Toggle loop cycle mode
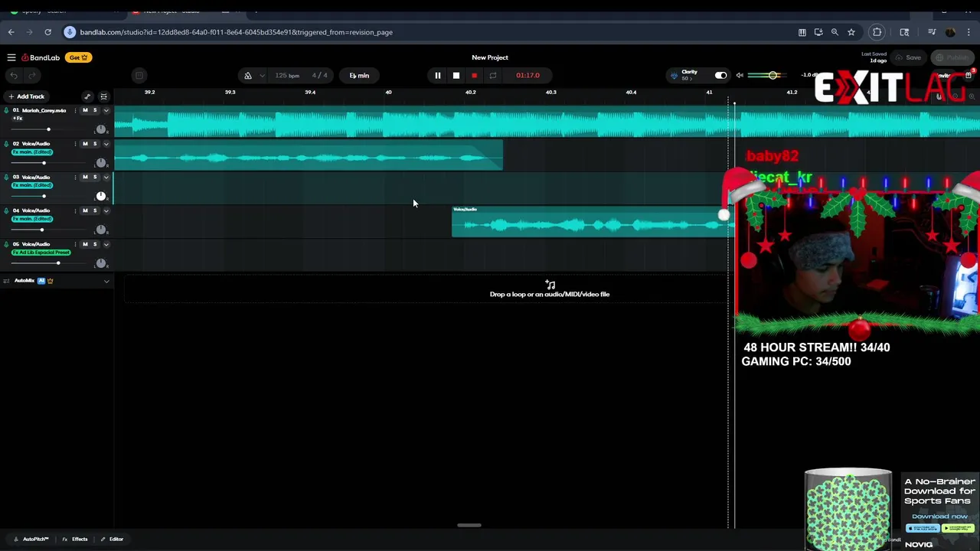The height and width of the screenshot is (551, 980). [x=492, y=75]
